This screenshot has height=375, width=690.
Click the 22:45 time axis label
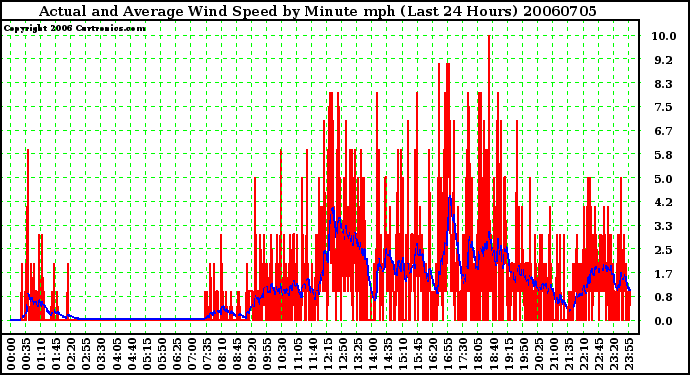tap(598, 354)
